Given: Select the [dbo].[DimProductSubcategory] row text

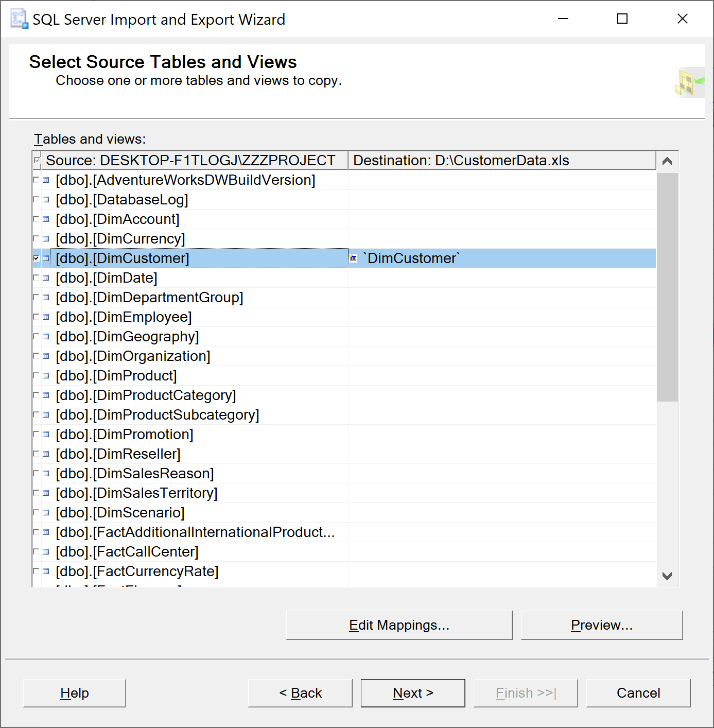Looking at the screenshot, I should (158, 415).
